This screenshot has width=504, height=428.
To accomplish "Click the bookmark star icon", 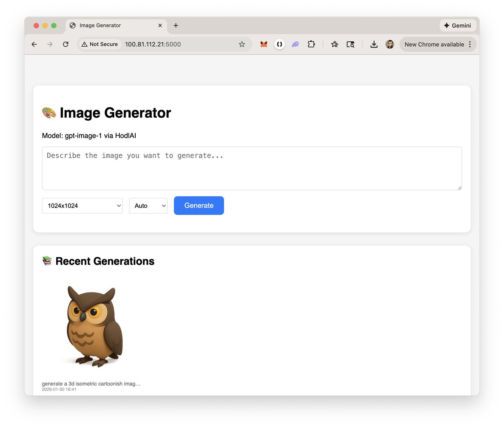I will click(x=334, y=44).
